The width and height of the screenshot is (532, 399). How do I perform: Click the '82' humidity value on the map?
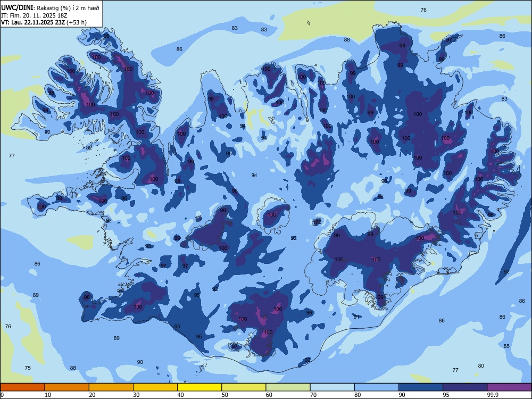[89, 147]
